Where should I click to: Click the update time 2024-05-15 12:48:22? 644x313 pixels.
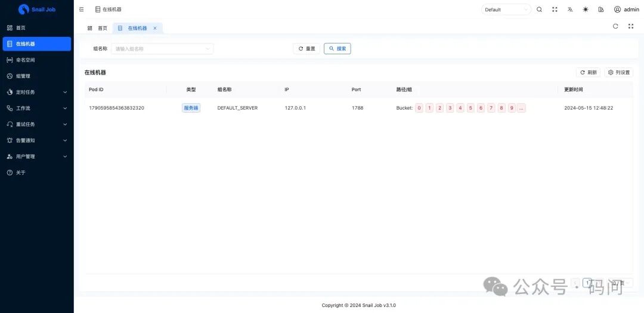coord(589,108)
